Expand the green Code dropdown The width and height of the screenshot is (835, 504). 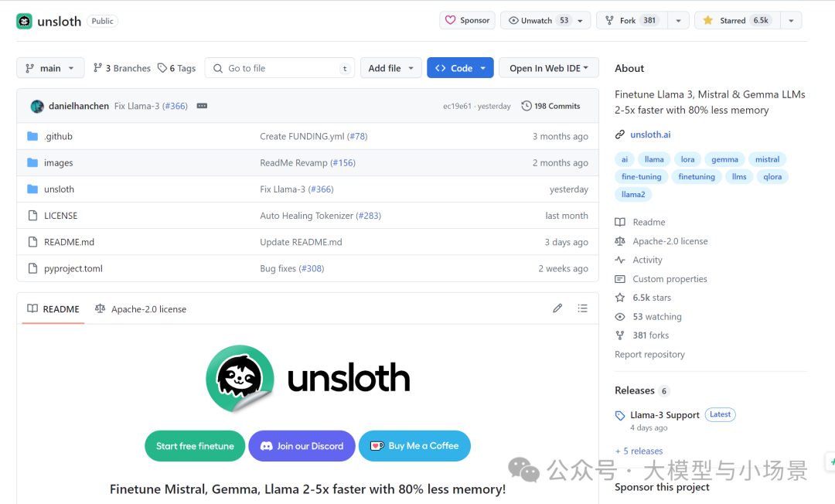tap(460, 68)
